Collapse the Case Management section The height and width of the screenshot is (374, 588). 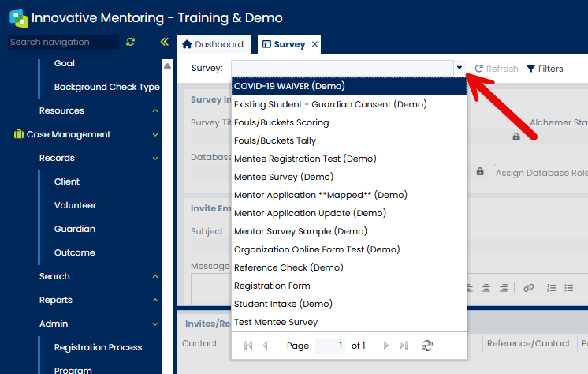click(155, 135)
